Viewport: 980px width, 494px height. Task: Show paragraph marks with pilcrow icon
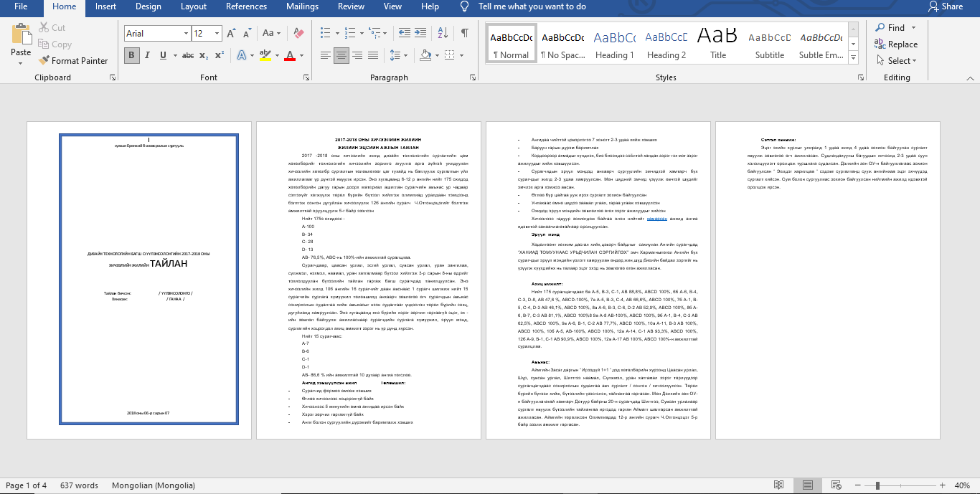465,33
